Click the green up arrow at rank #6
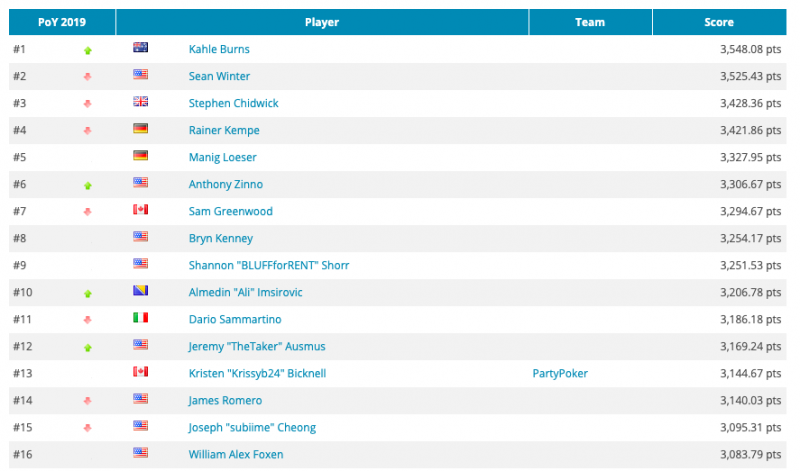Image resolution: width=800 pixels, height=471 pixels. (88, 184)
